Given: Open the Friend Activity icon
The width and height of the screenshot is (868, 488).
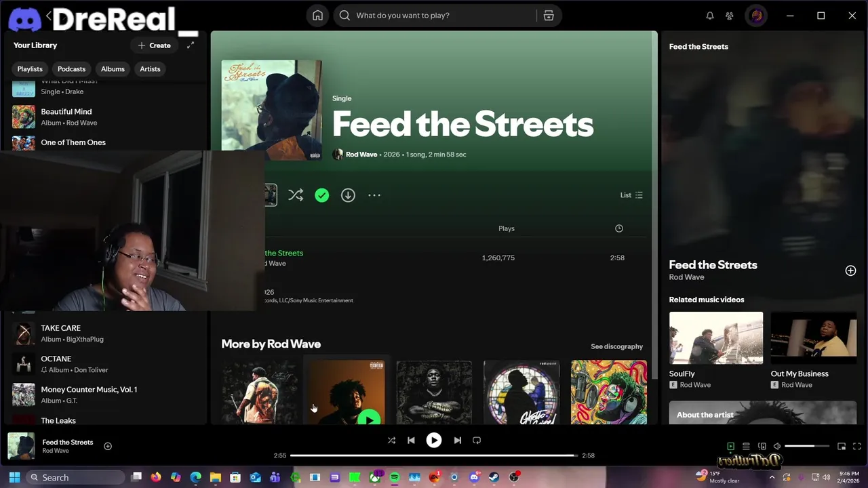Looking at the screenshot, I should 730,16.
